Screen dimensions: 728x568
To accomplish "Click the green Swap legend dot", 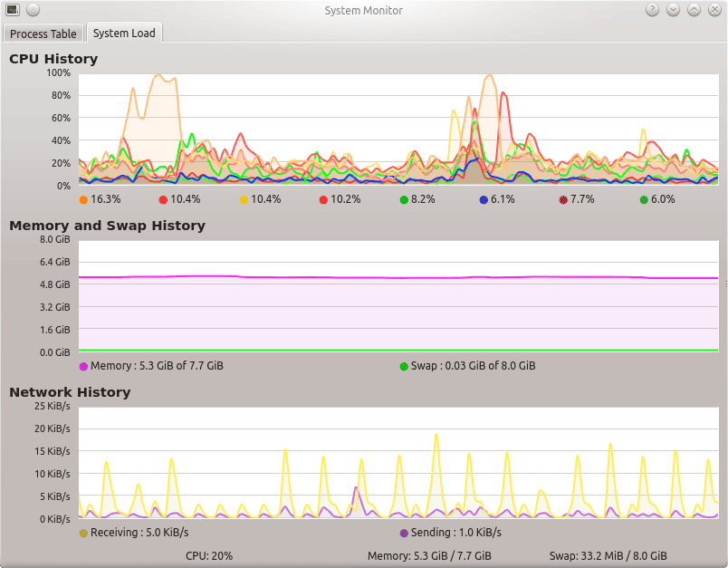I will click(x=404, y=366).
